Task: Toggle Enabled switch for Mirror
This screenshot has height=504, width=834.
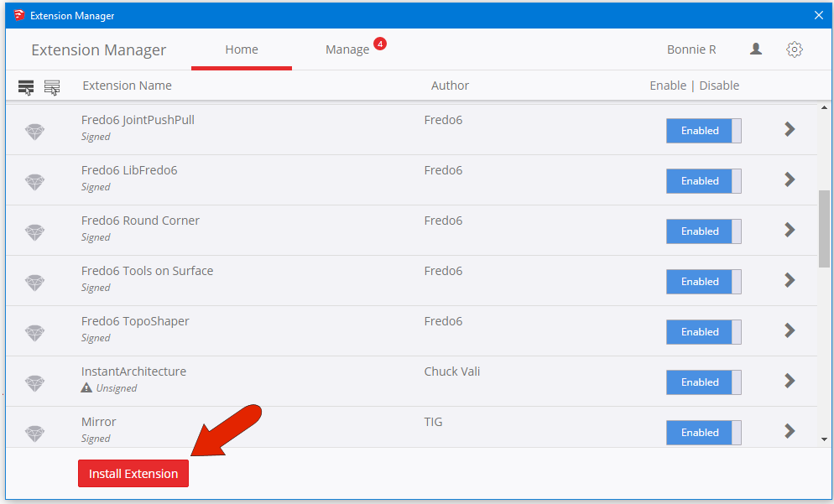Action: [x=704, y=432]
